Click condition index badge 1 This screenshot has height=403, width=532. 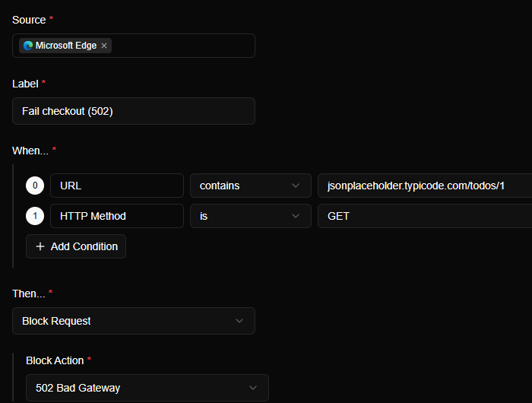pos(35,216)
